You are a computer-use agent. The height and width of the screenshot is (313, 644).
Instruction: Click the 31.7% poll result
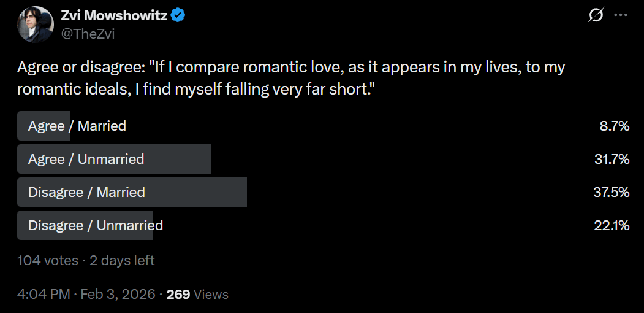[x=612, y=159]
